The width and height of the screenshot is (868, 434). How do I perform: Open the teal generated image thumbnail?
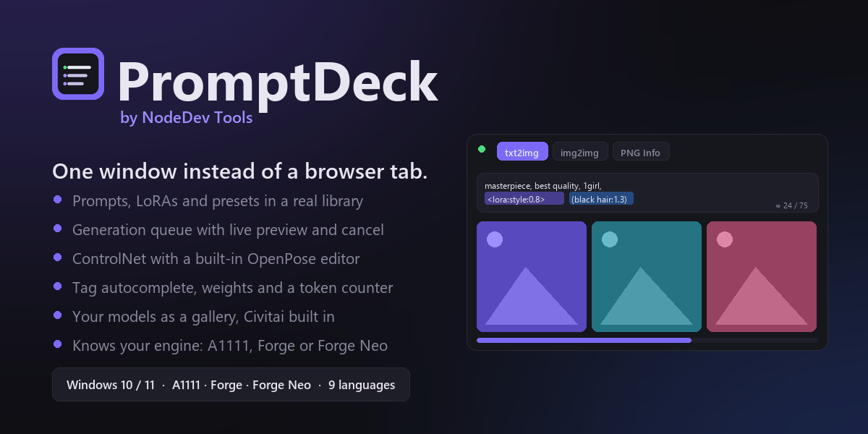point(647,276)
